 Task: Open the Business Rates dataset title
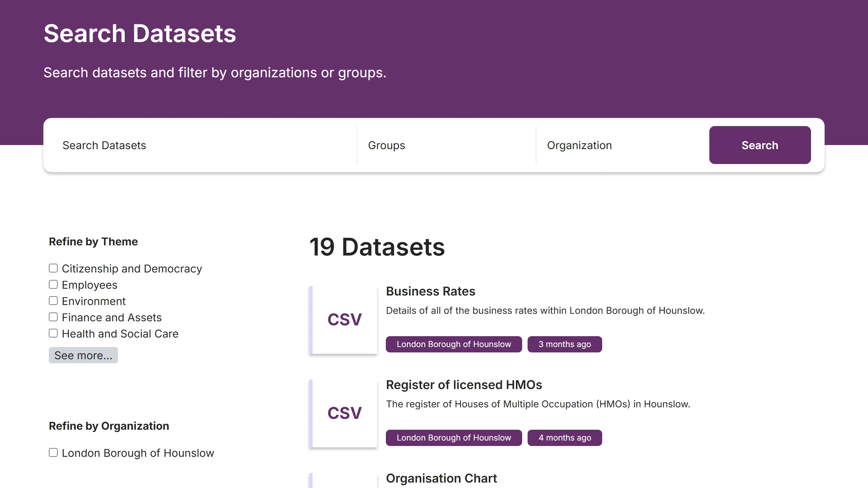coord(430,291)
